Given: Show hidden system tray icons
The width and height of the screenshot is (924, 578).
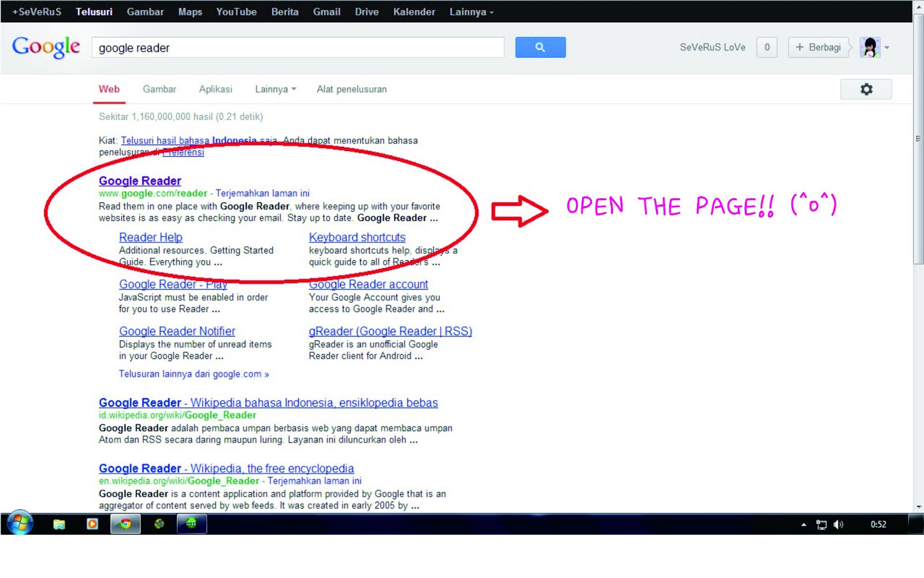Looking at the screenshot, I should (x=803, y=525).
